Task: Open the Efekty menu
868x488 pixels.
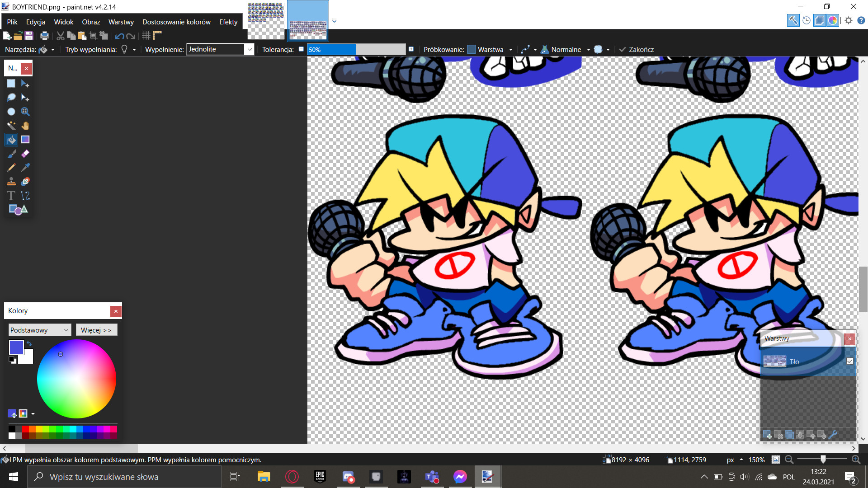Action: coord(228,22)
